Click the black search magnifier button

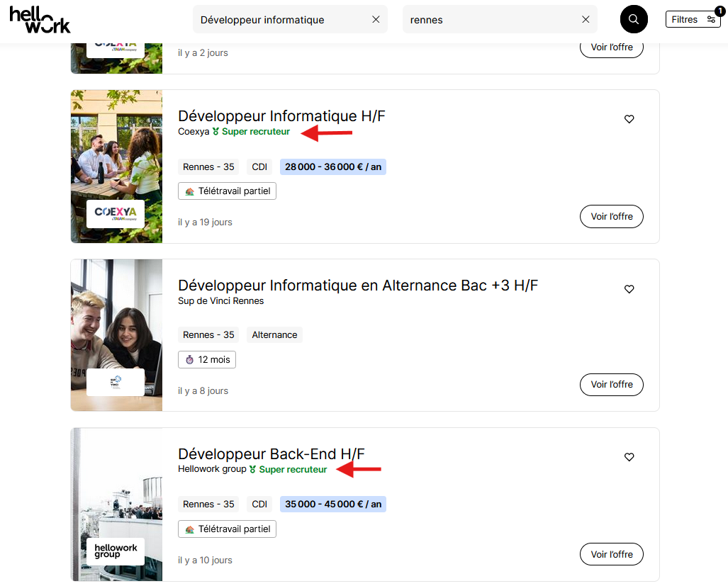[x=634, y=20]
